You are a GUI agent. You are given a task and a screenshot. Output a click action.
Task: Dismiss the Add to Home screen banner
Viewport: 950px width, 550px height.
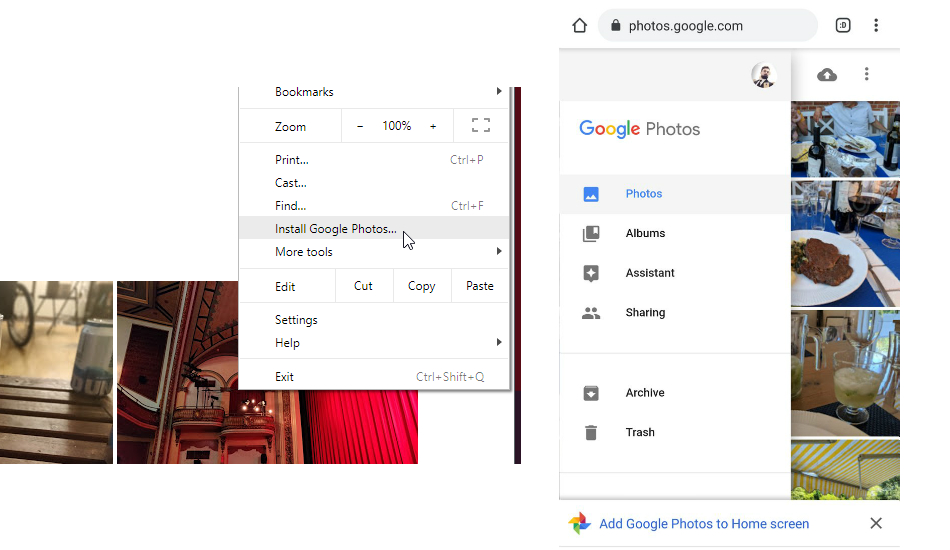click(x=876, y=523)
